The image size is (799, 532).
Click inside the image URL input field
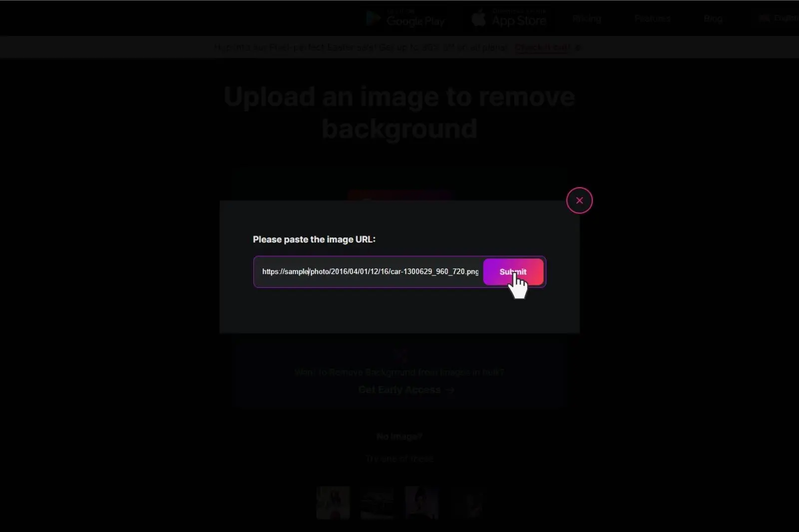[370, 271]
